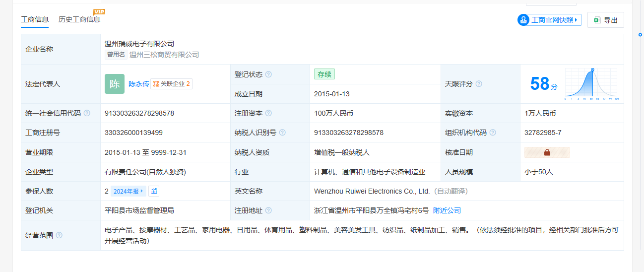Open insured count trend chart icon
644x272 pixels.
(154, 191)
